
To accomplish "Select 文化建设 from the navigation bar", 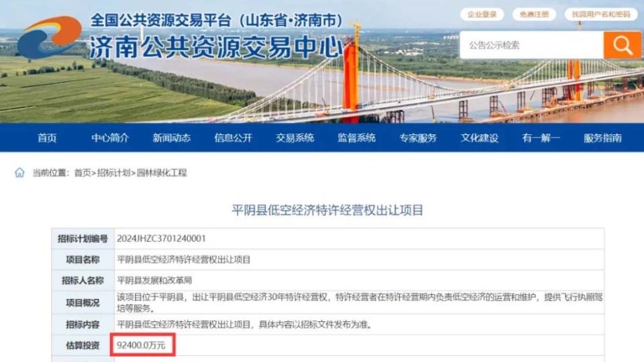I will pos(480,138).
